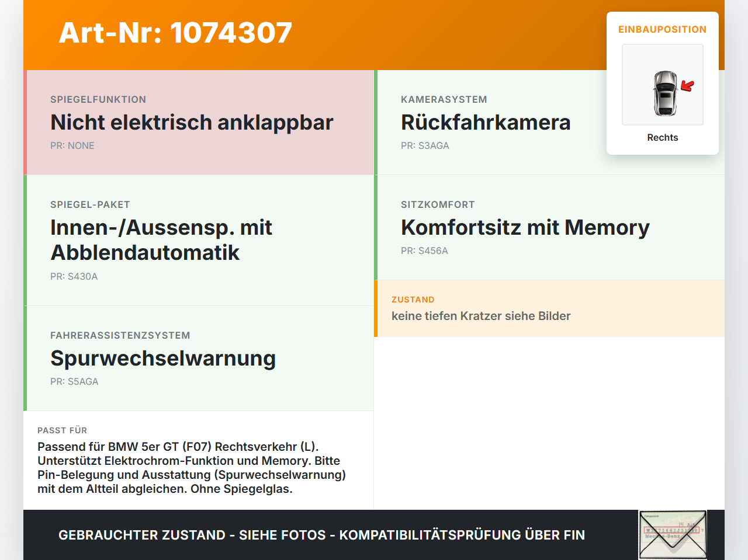Select the Art-Nr: 1074307 heading

[x=175, y=33]
